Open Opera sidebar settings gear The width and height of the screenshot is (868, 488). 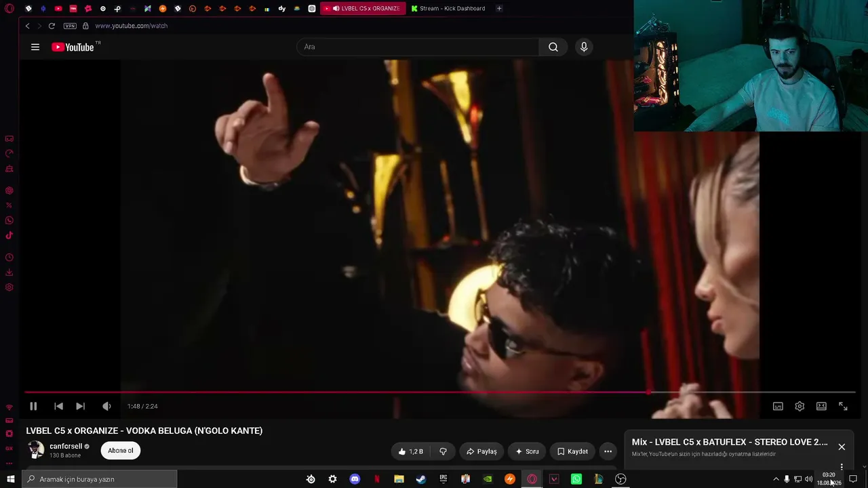9,287
